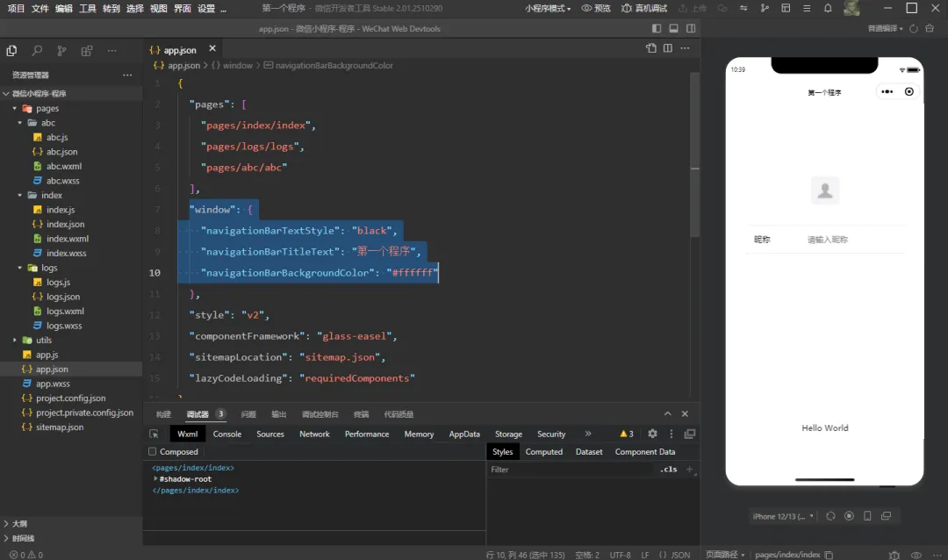Image resolution: width=948 pixels, height=560 pixels.
Task: Switch to the AppData tab
Action: tap(464, 434)
